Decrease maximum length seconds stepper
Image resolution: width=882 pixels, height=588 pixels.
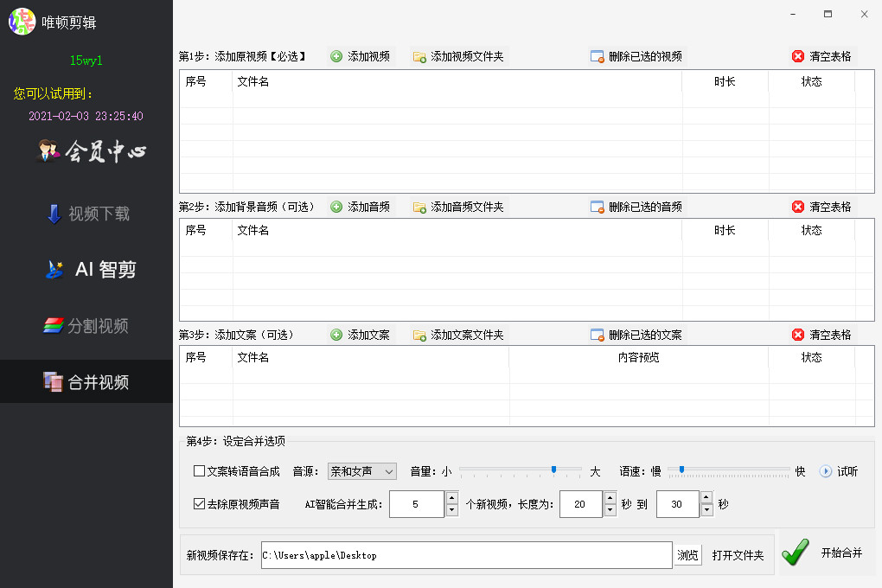(707, 510)
